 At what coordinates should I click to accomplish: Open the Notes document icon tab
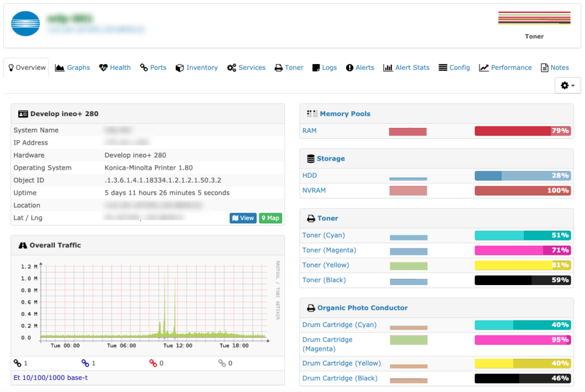pos(555,67)
